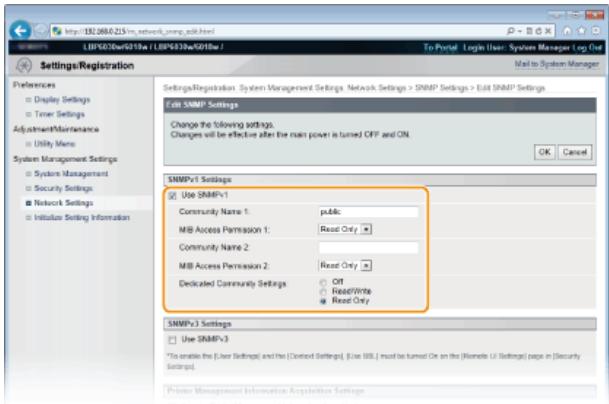609x404 pixels.
Task: Enable the Use SNMPv3 checkbox
Action: pyautogui.click(x=172, y=340)
